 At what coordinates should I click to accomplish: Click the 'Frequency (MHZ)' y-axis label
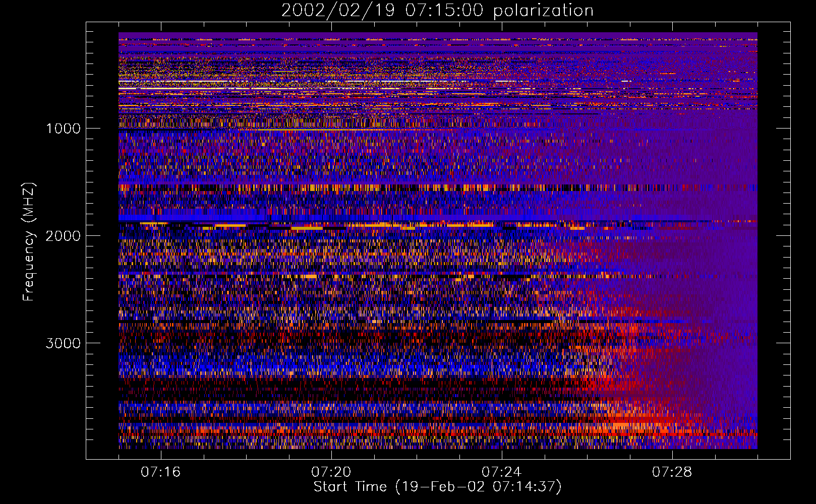point(29,242)
